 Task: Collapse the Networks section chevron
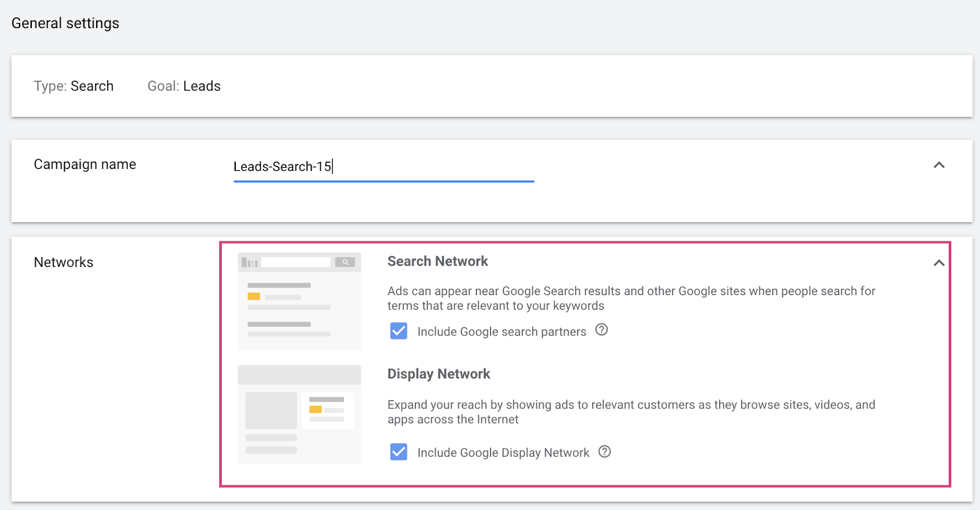click(939, 263)
